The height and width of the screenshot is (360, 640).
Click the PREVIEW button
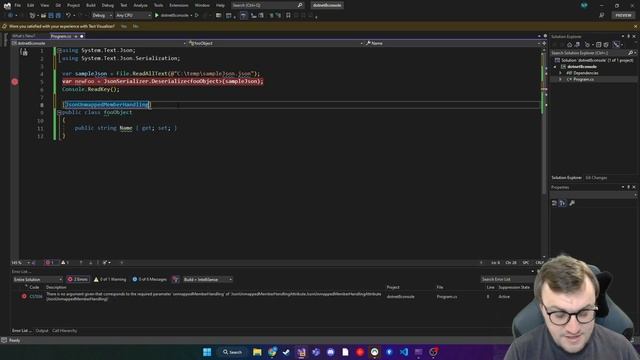(623, 16)
